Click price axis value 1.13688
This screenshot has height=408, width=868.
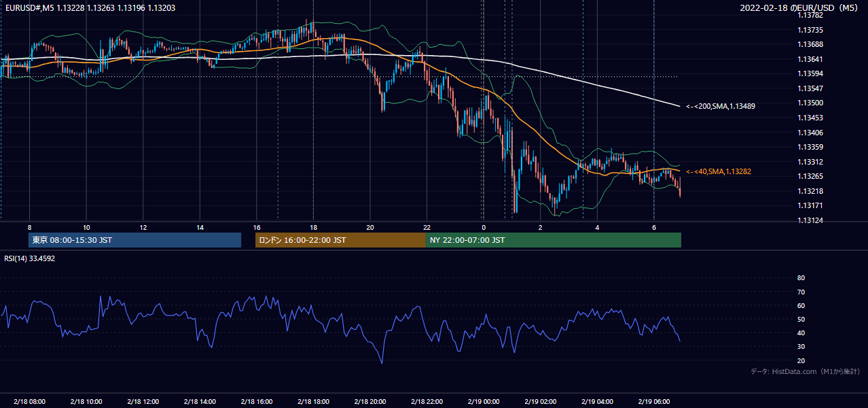click(810, 45)
